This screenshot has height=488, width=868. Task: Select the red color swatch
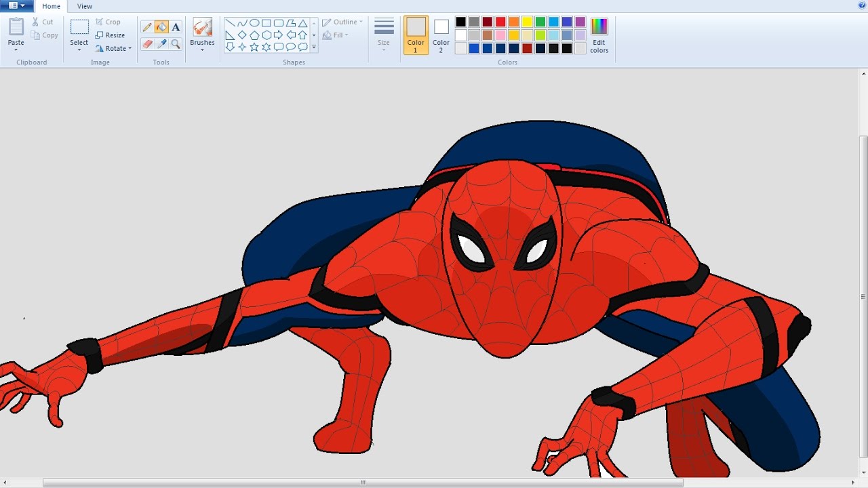[x=500, y=22]
